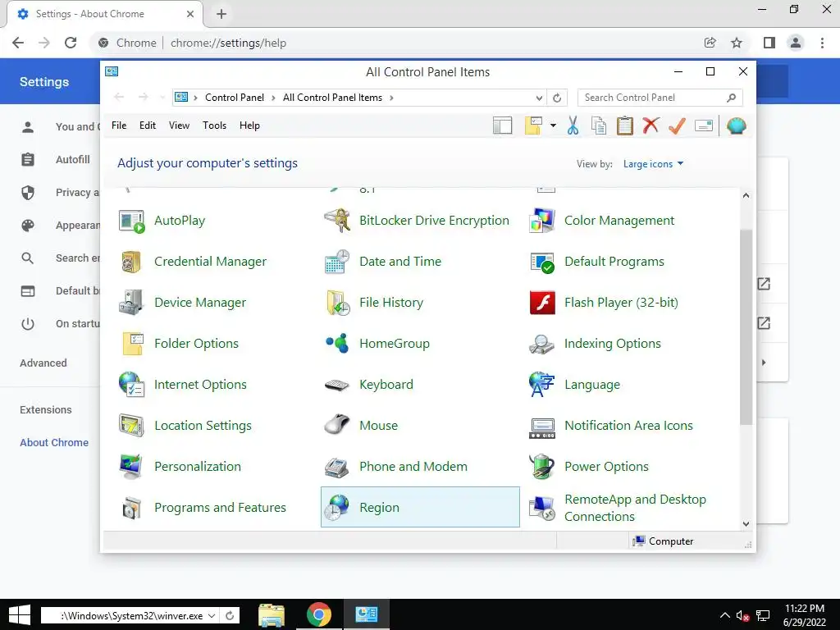Toggle the preview pane toolbar icon
The image size is (840, 630).
coord(503,126)
